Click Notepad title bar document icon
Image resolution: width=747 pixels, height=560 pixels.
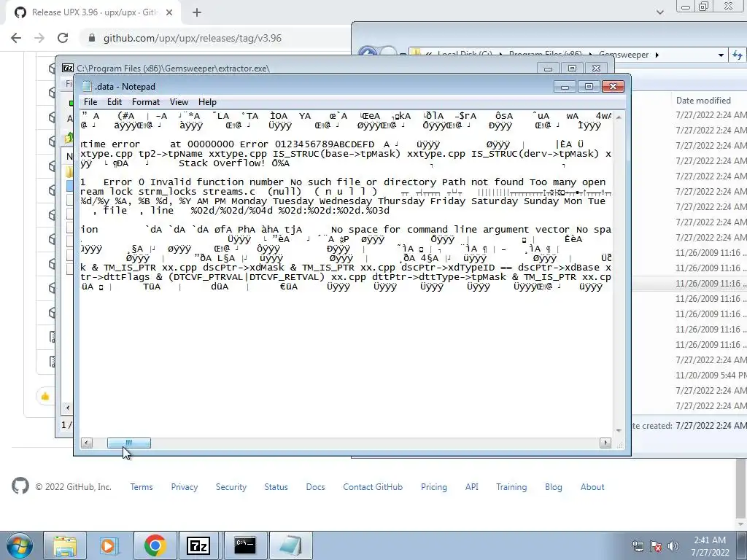point(87,86)
